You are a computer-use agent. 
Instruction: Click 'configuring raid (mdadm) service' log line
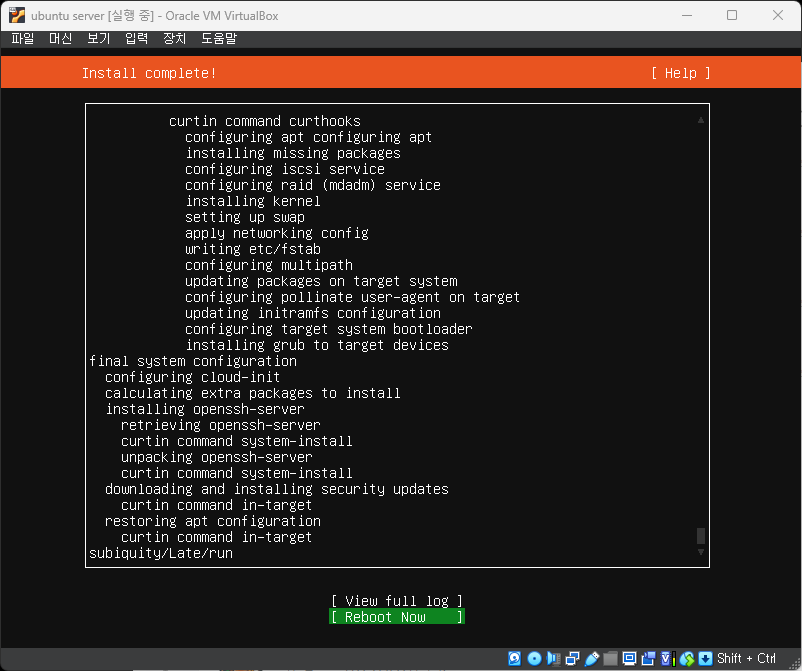pos(313,185)
